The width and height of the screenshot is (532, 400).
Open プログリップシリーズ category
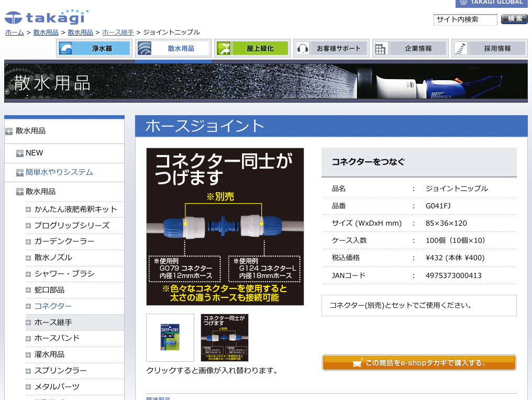tap(72, 226)
